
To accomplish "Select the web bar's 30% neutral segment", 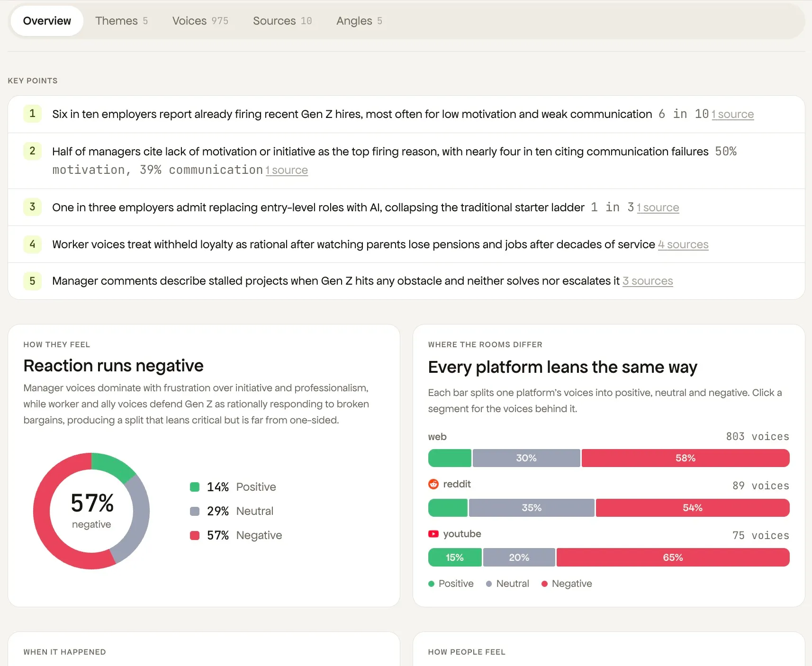I will pyautogui.click(x=526, y=458).
